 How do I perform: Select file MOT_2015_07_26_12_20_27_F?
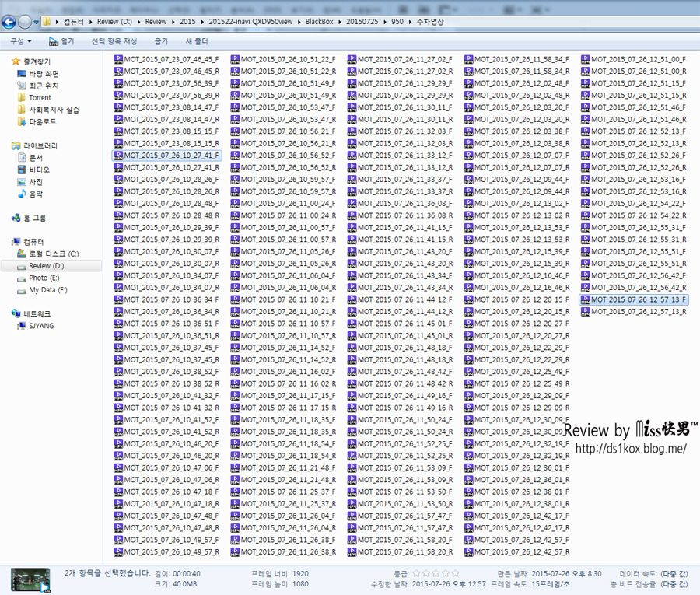[x=517, y=324]
